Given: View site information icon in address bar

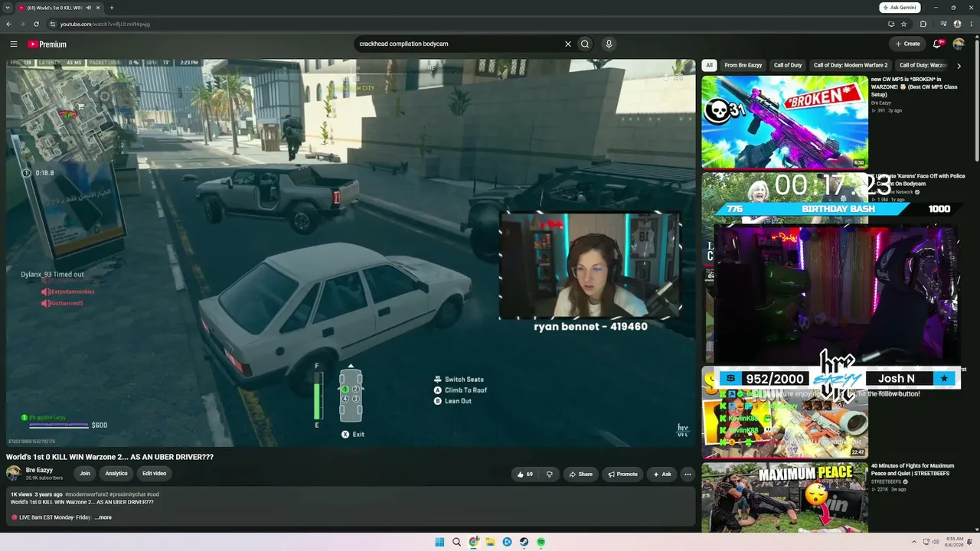Looking at the screenshot, I should tap(54, 24).
